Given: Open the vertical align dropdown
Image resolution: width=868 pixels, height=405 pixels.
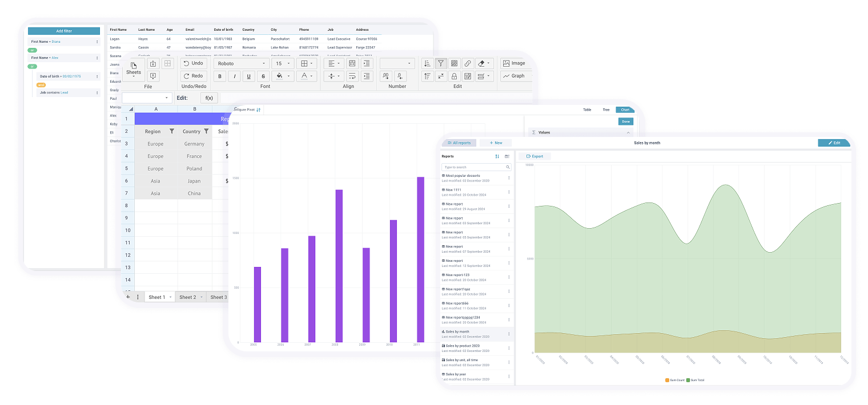Looking at the screenshot, I should pos(334,76).
